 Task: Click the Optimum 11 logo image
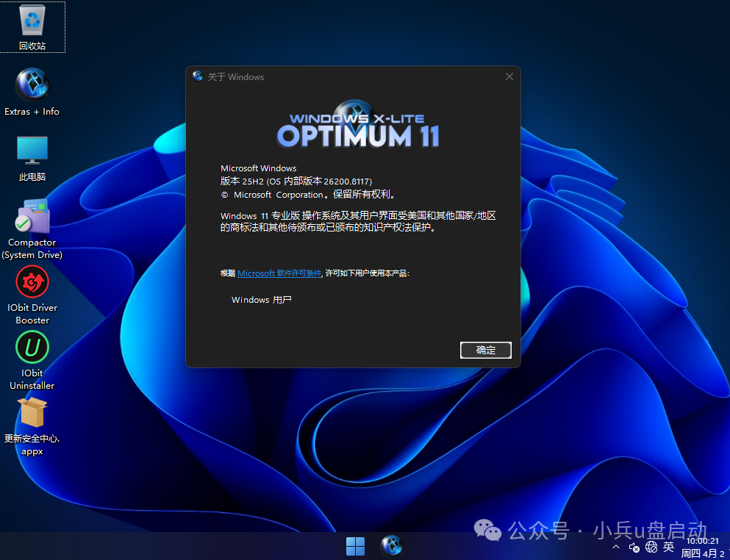click(357, 124)
